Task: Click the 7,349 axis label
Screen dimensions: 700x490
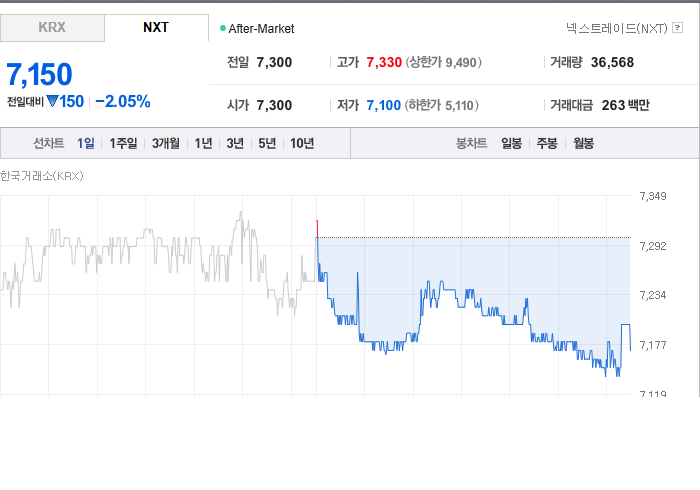Action: tap(653, 196)
